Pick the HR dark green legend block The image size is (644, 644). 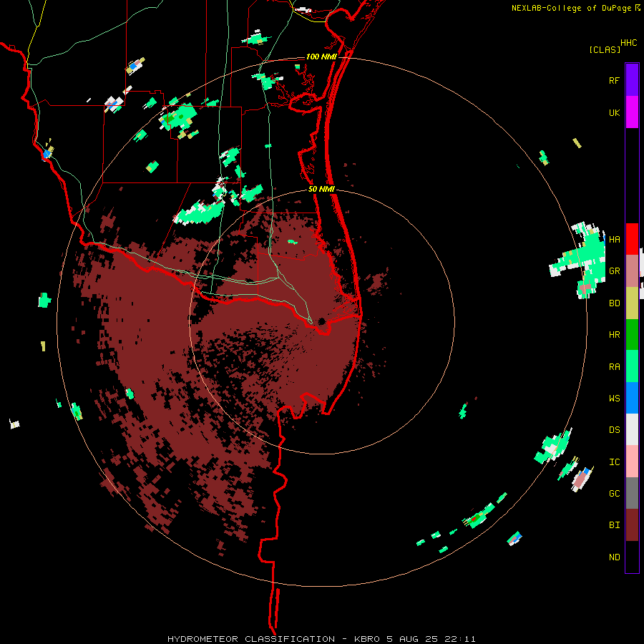[632, 334]
